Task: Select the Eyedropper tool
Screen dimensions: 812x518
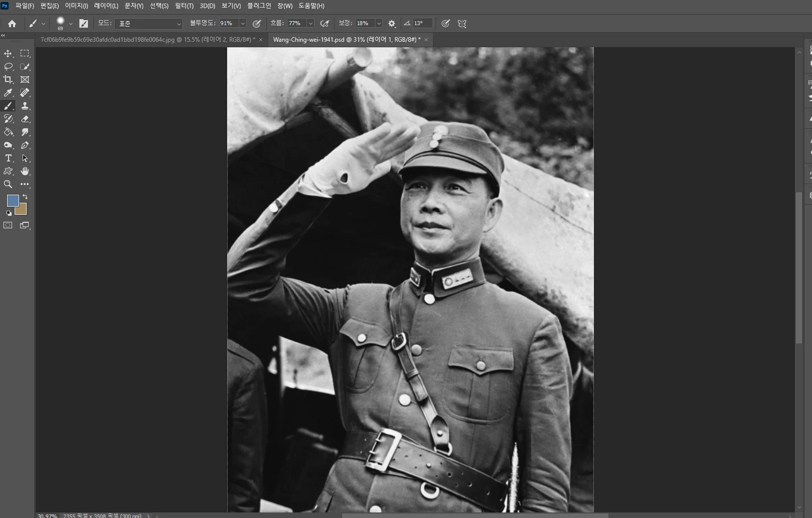Action: pyautogui.click(x=8, y=93)
